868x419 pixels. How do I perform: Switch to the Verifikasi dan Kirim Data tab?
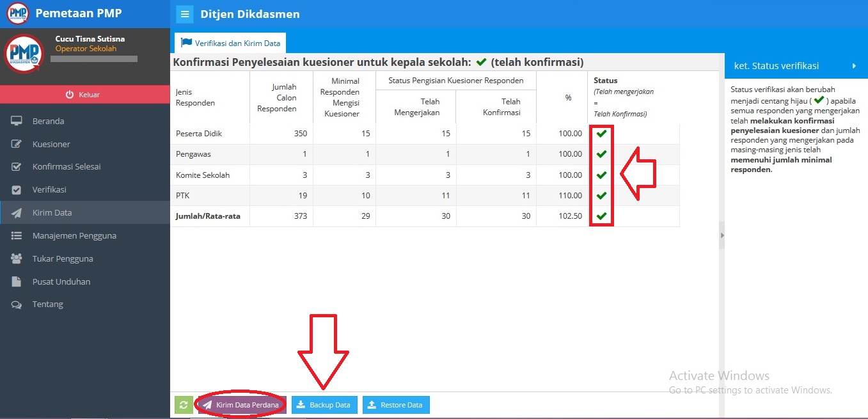coord(230,42)
